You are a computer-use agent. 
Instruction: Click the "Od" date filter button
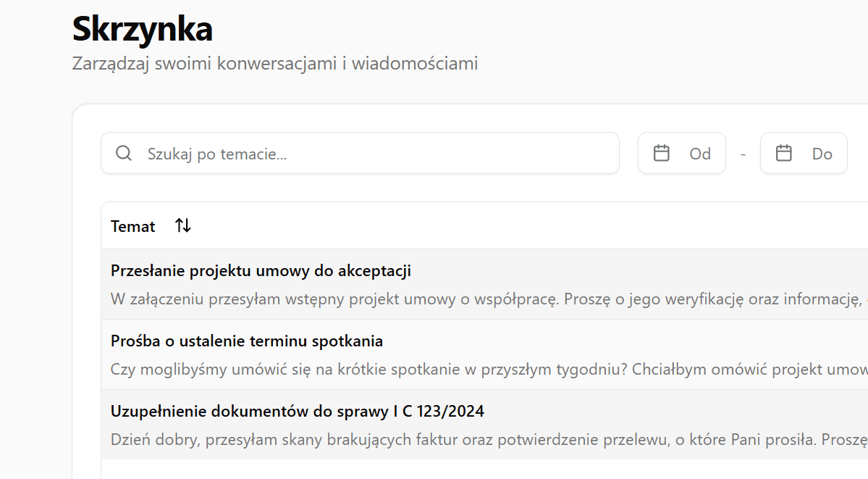pos(681,153)
